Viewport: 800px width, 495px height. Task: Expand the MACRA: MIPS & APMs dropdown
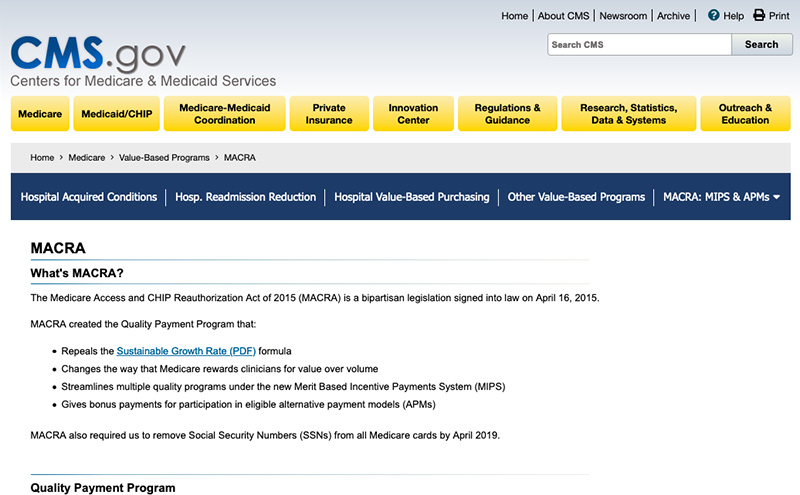tap(721, 197)
